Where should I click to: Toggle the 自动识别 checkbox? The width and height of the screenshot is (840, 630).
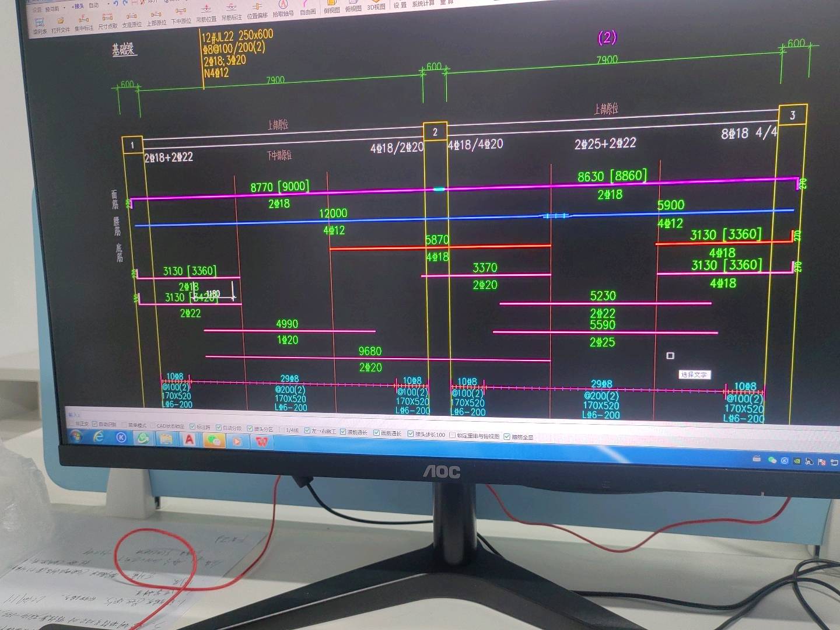[x=95, y=424]
